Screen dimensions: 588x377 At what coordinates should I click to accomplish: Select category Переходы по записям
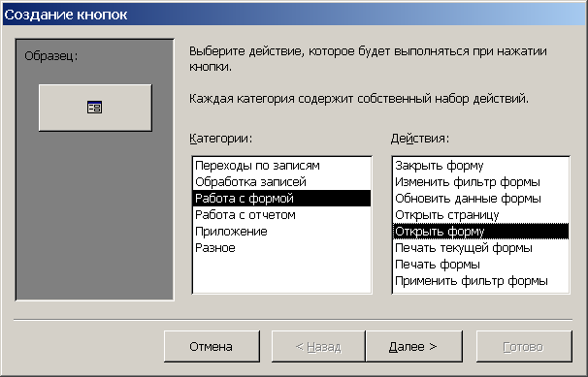tap(281, 165)
